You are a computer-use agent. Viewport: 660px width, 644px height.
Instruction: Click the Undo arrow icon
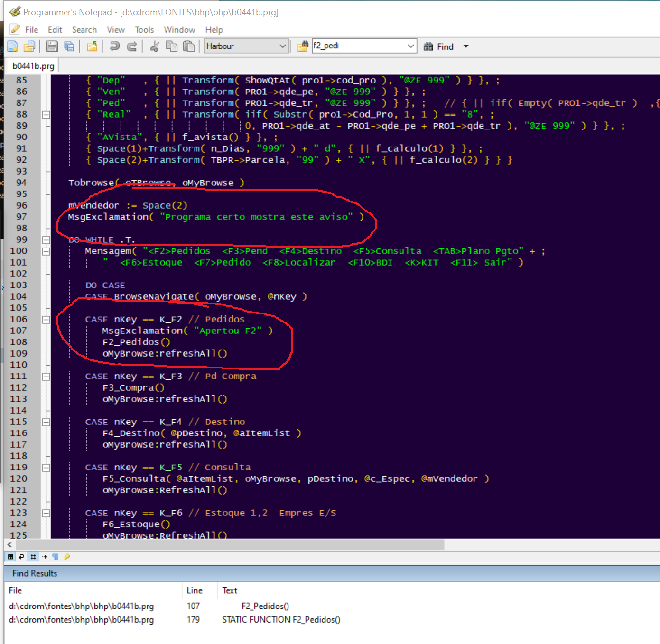click(x=114, y=46)
